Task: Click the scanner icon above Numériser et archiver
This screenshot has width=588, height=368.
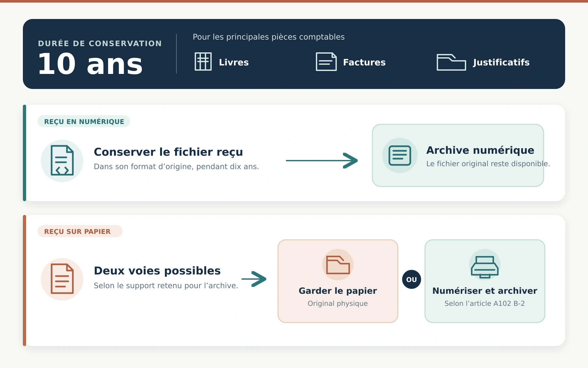Action: click(x=485, y=267)
